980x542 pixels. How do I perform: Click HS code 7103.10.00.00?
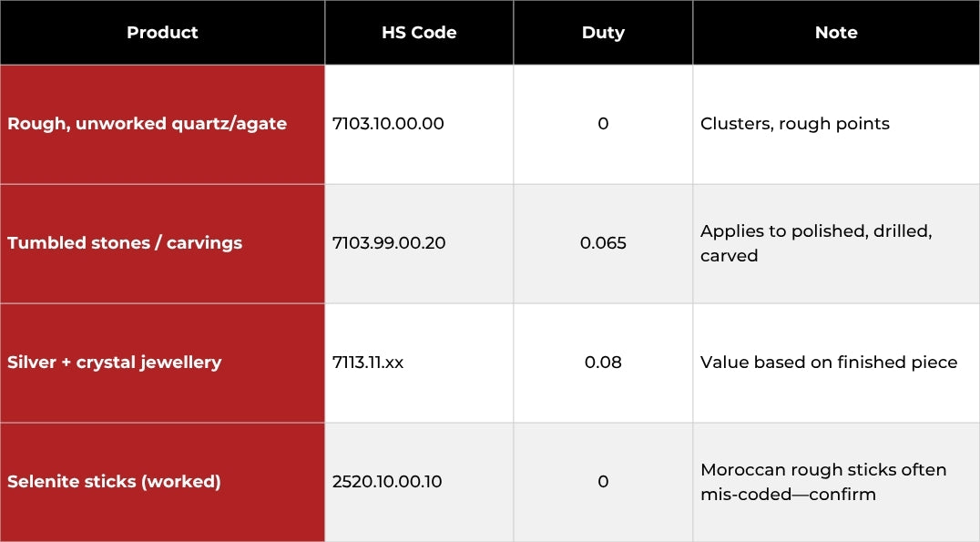pos(388,124)
